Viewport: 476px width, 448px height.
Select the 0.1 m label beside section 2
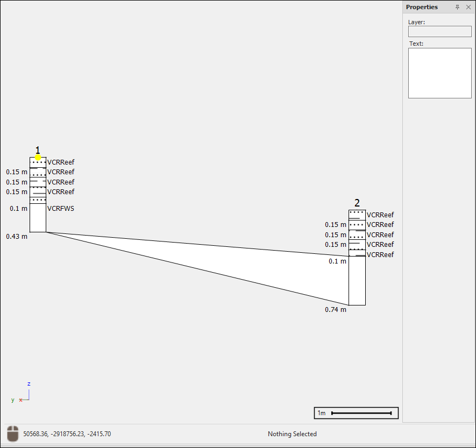[338, 261]
